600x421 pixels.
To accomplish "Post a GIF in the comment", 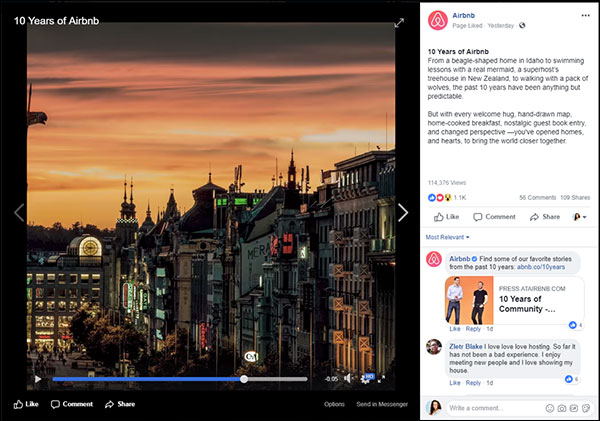I will pyautogui.click(x=574, y=408).
